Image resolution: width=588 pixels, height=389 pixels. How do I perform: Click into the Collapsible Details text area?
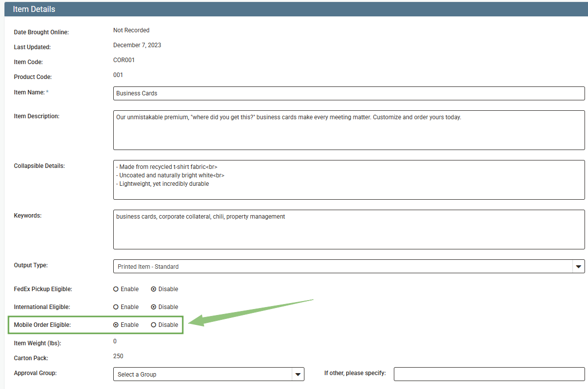coord(349,180)
